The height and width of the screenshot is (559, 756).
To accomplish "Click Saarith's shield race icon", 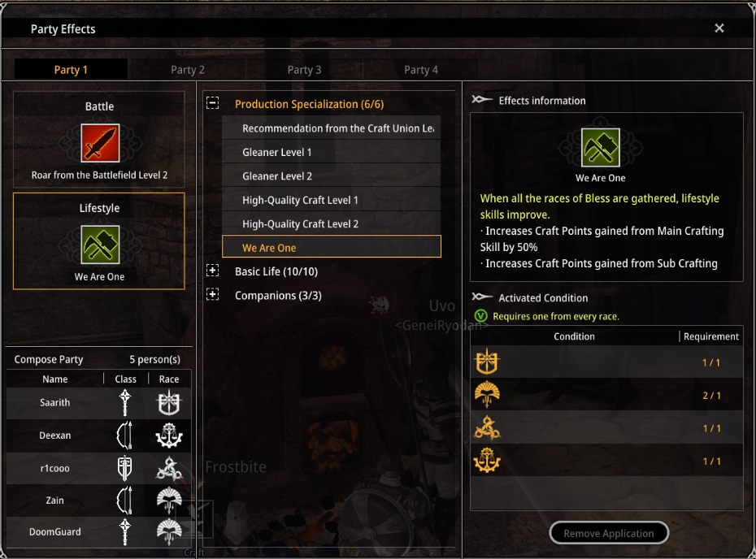I will pos(169,403).
